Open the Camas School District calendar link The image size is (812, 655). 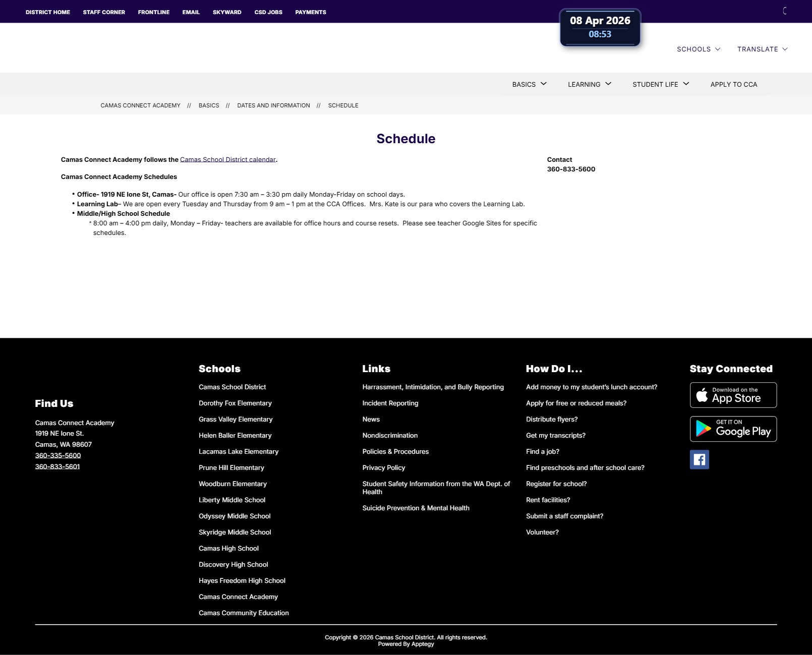click(x=228, y=159)
